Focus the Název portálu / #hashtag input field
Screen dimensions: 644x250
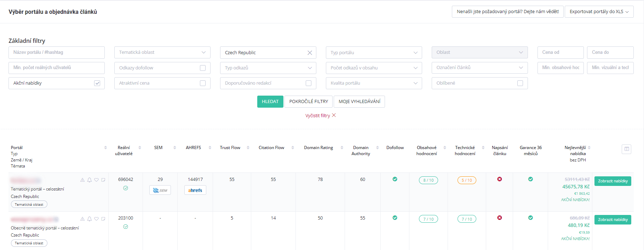(57, 52)
